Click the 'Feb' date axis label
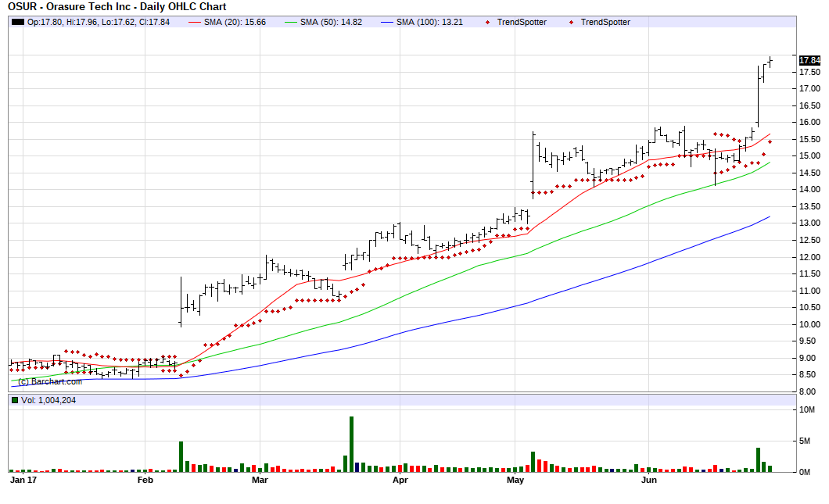 [x=145, y=480]
